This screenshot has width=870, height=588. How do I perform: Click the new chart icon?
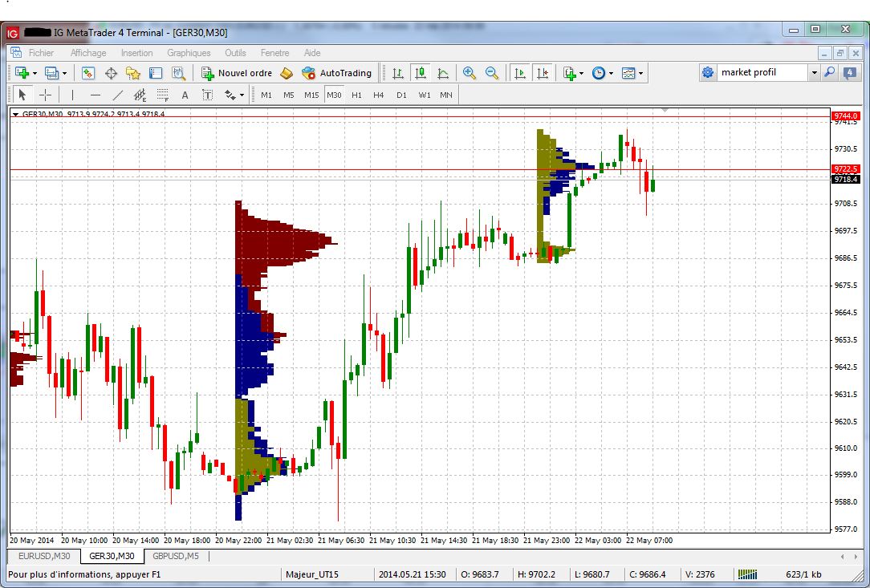pos(22,73)
